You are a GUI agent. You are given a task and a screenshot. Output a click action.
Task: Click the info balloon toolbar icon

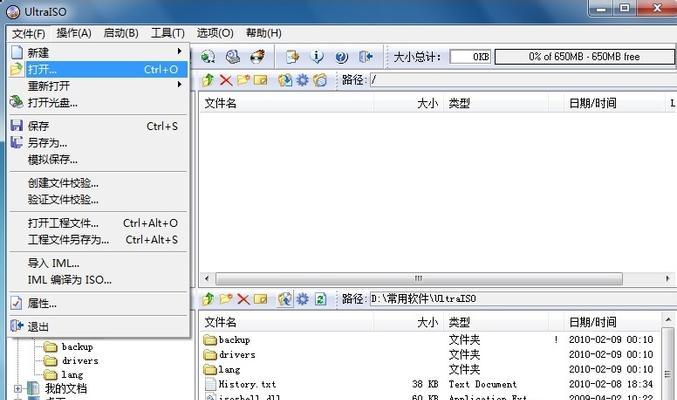(x=317, y=57)
